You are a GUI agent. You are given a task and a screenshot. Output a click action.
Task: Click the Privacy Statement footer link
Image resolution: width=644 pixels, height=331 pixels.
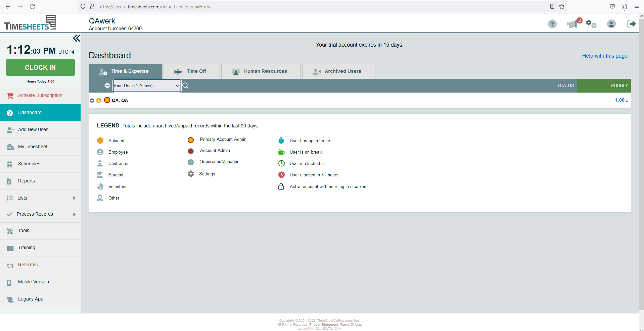click(x=324, y=325)
